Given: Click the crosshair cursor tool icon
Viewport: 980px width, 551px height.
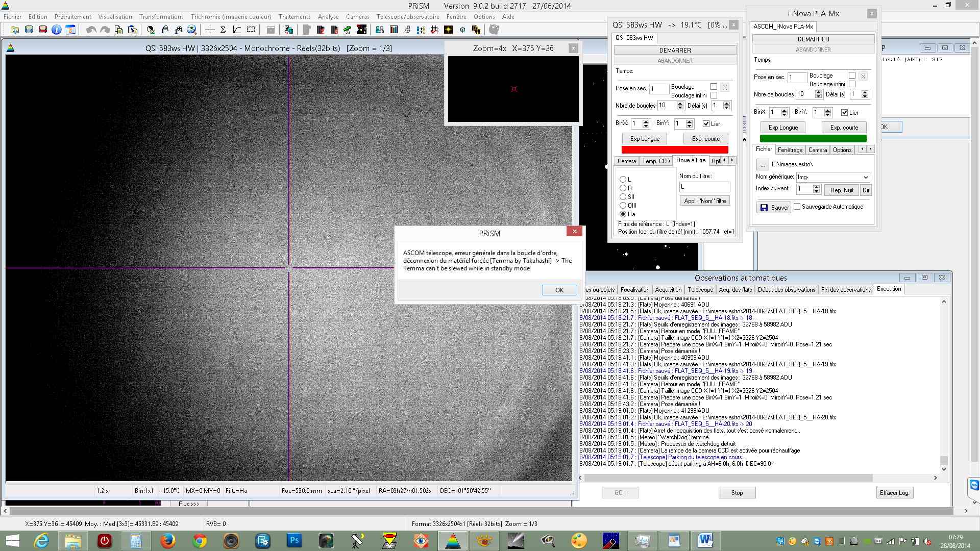Looking at the screenshot, I should coord(210,30).
